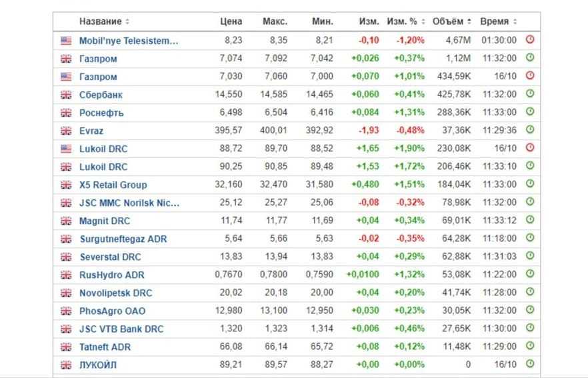Click the UK flag icon next to Сбербанк
The image size is (588, 378).
tap(66, 95)
